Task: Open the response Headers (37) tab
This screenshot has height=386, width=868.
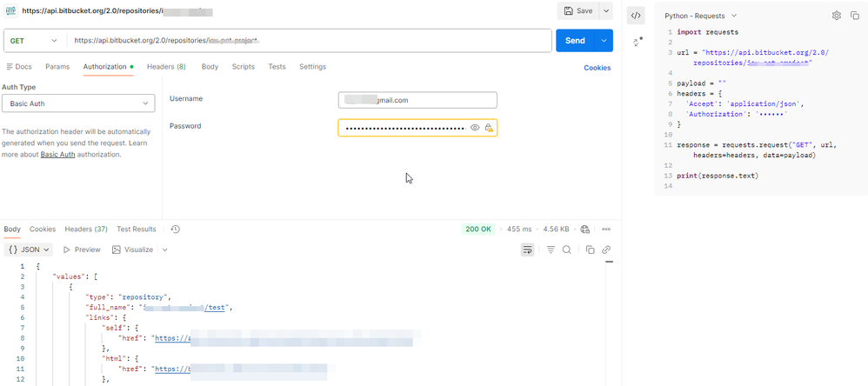Action: [86, 229]
